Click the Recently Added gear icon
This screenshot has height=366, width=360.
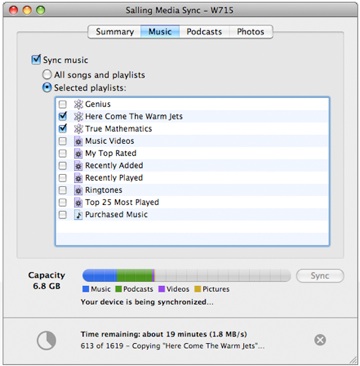[78, 166]
